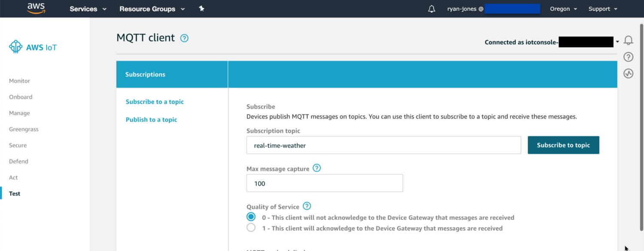This screenshot has height=251, width=644.
Task: Click the pin shortcut icon in the navbar
Action: 201,9
